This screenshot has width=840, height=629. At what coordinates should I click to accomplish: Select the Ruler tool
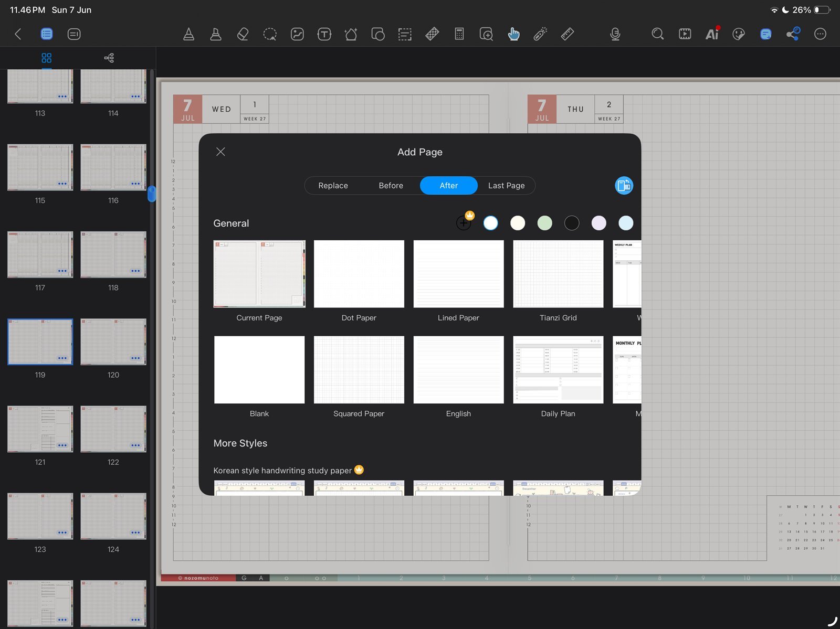pyautogui.click(x=568, y=34)
